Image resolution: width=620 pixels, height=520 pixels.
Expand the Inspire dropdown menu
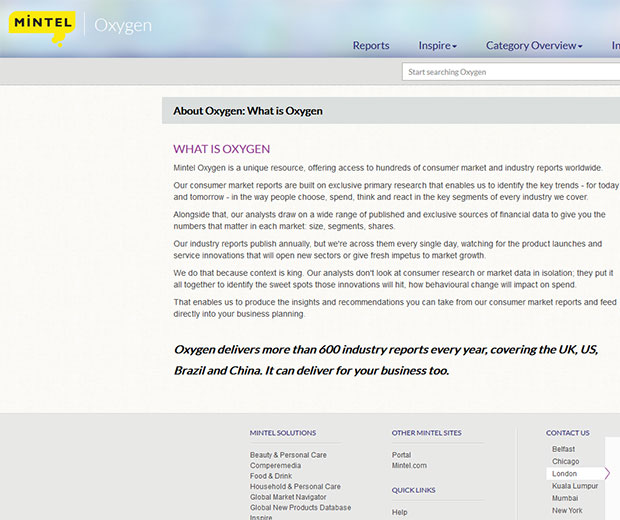click(437, 45)
